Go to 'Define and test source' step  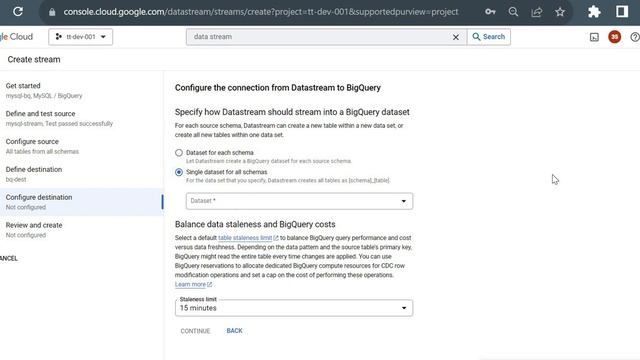[x=82, y=118]
